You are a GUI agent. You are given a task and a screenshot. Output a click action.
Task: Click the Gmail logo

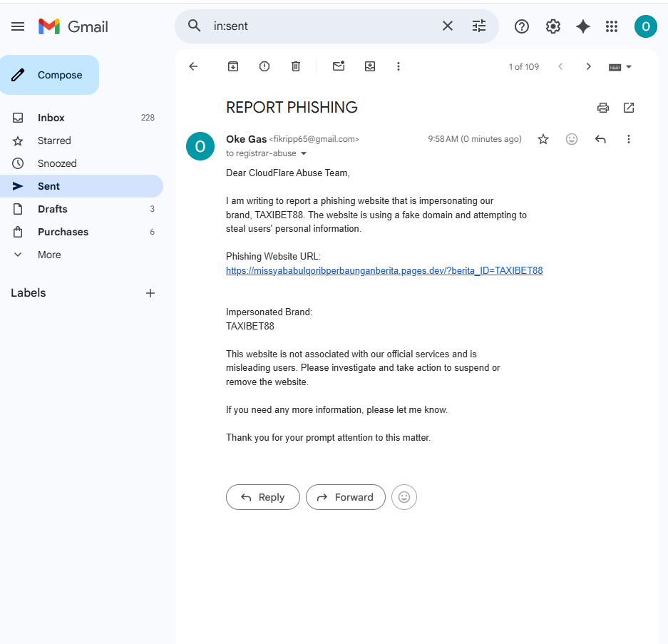(73, 26)
